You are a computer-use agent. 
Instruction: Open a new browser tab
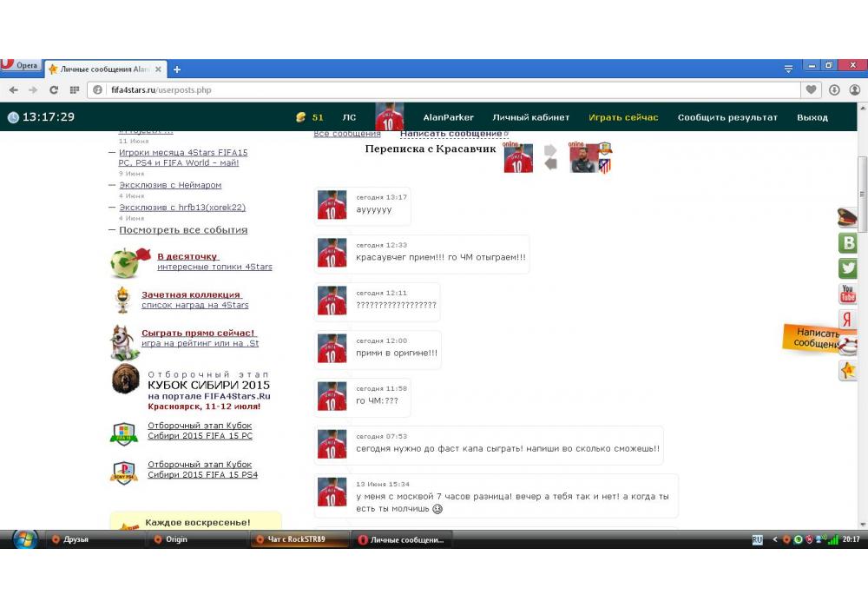pyautogui.click(x=177, y=69)
